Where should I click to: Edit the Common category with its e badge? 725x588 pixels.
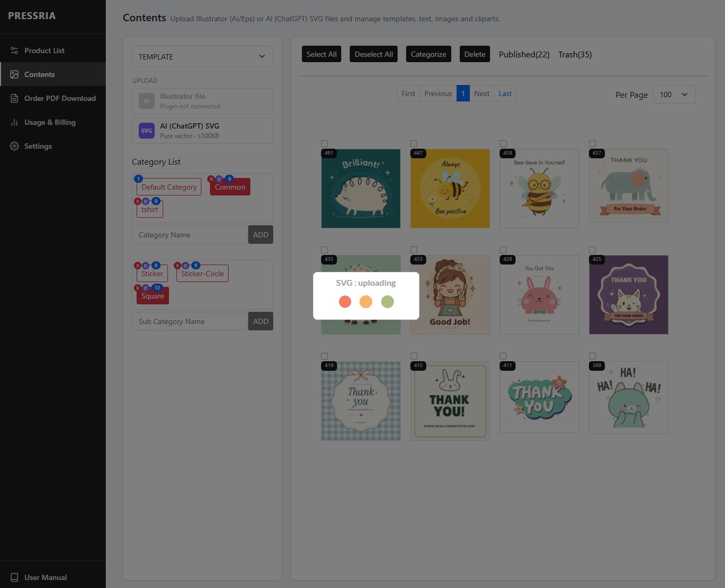tap(219, 179)
